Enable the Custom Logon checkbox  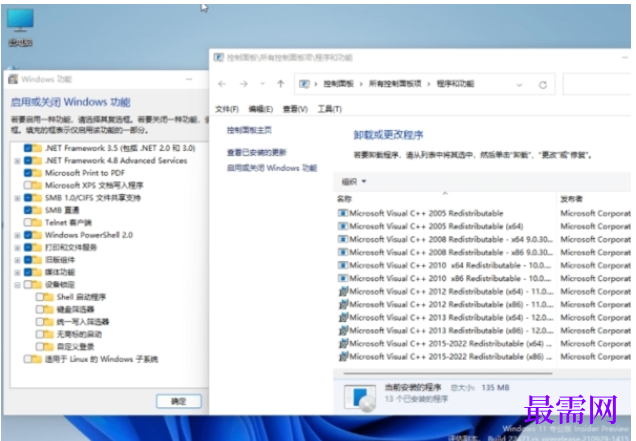[x=40, y=346]
